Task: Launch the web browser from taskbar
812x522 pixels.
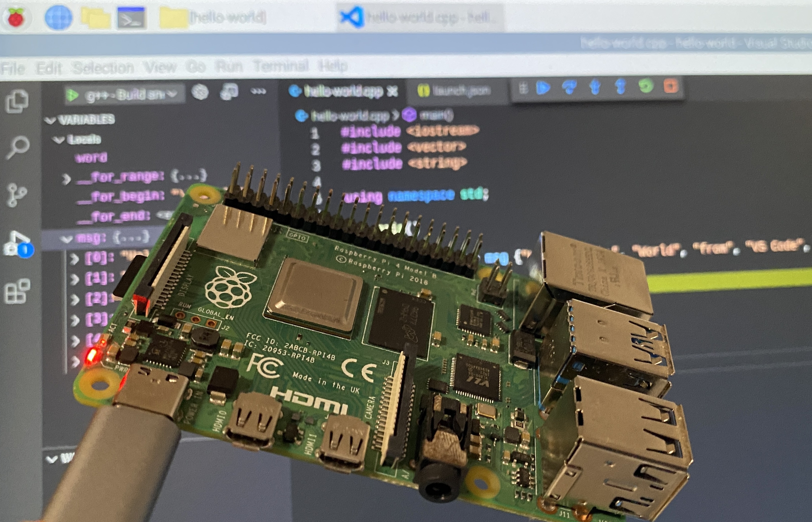Action: 58,17
